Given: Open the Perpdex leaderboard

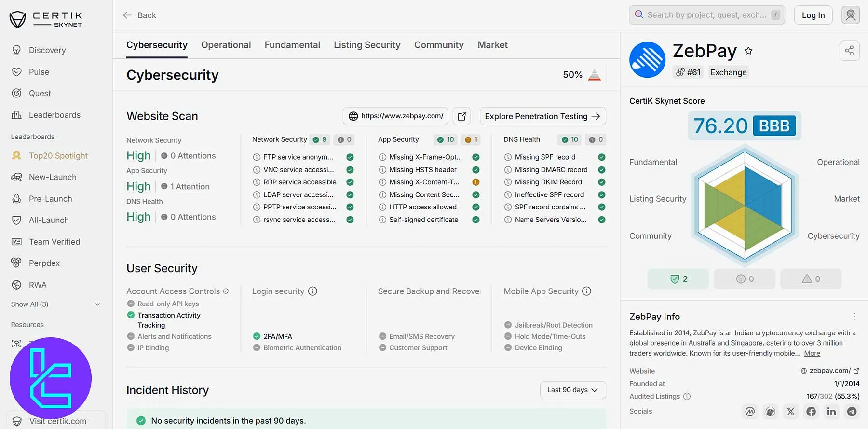Looking at the screenshot, I should point(35,263).
